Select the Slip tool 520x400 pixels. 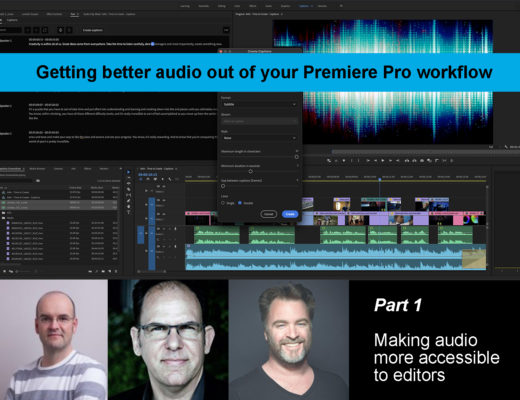point(128,195)
